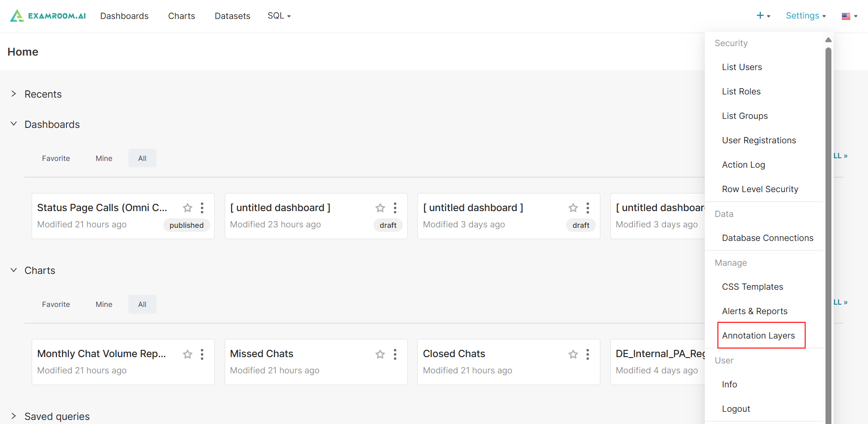
Task: Open the Datasets page link
Action: (x=232, y=16)
